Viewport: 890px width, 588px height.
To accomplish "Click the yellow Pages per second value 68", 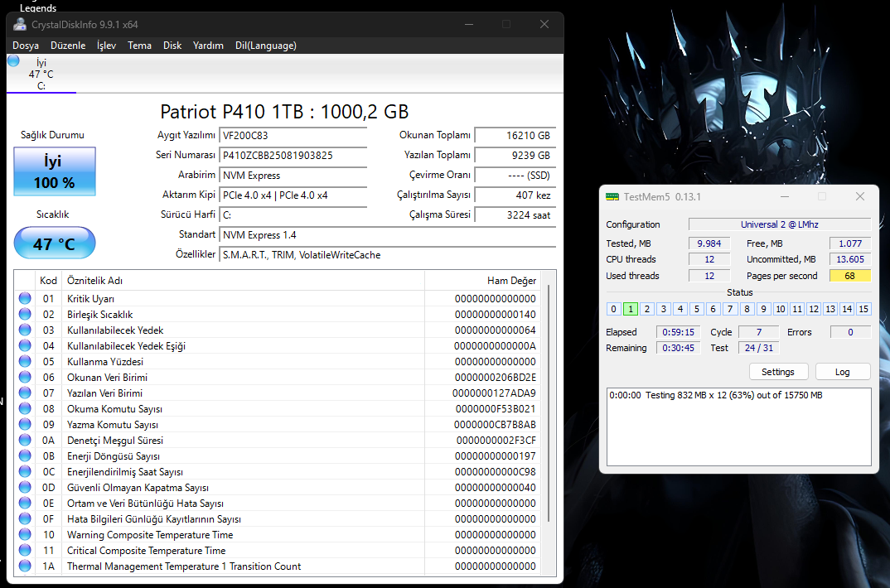I will (x=849, y=276).
